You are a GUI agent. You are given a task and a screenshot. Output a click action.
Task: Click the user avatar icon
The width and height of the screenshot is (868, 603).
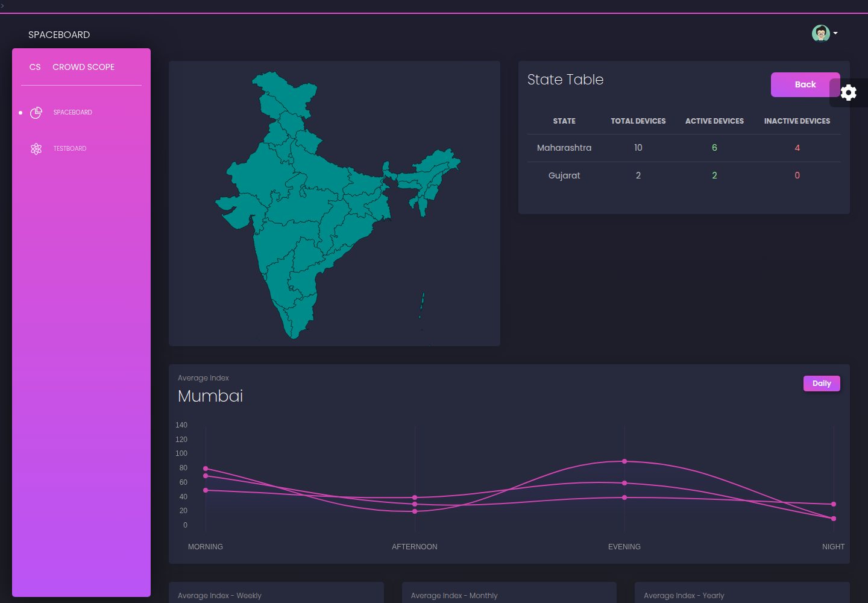pyautogui.click(x=820, y=33)
